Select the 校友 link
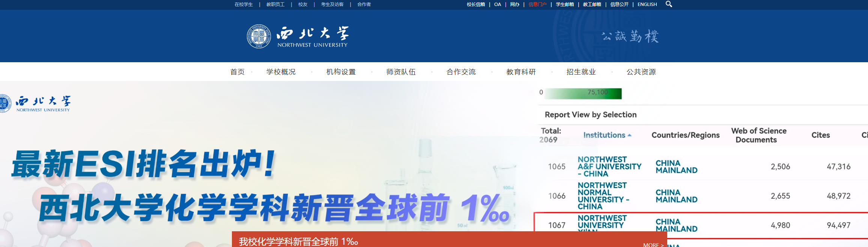 click(303, 4)
